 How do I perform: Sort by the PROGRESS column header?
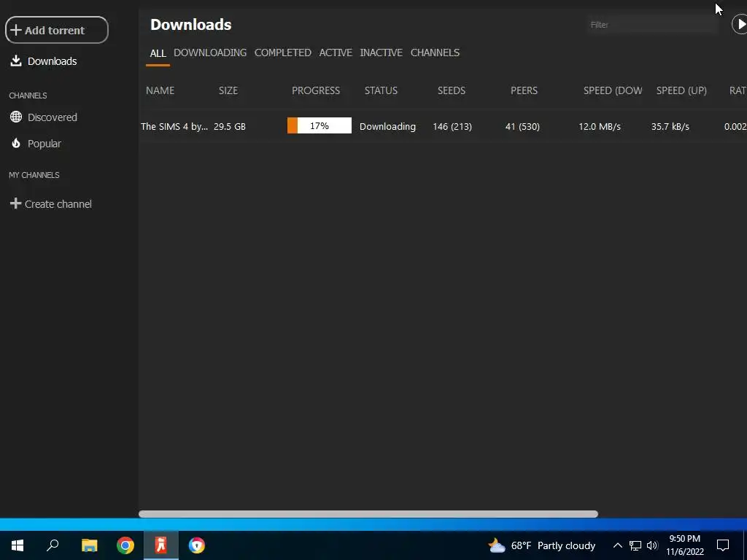coord(316,90)
